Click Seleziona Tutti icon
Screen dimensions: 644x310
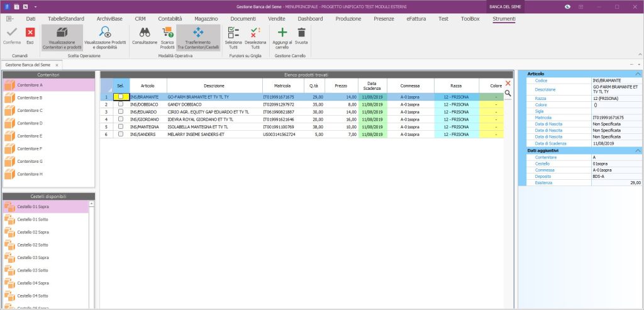click(233, 33)
